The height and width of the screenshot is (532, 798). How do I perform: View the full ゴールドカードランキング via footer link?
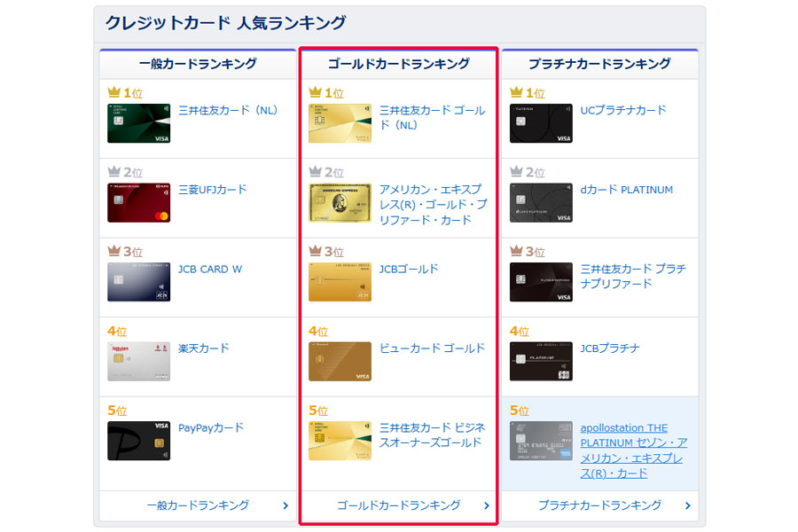click(398, 505)
